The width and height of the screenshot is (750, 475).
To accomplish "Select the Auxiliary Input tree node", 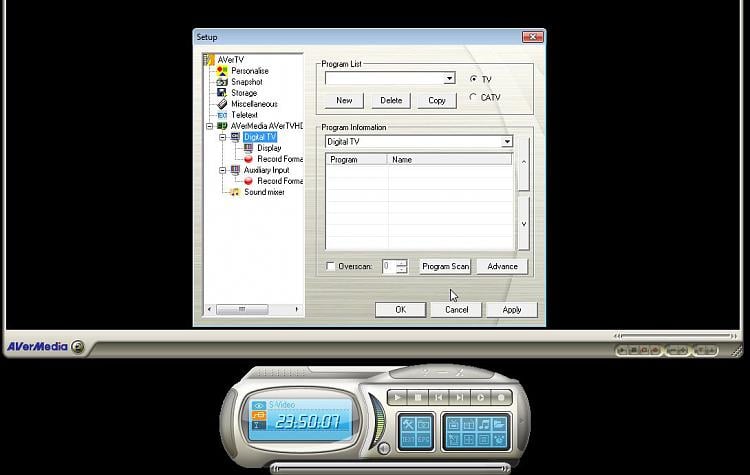I will click(266, 170).
